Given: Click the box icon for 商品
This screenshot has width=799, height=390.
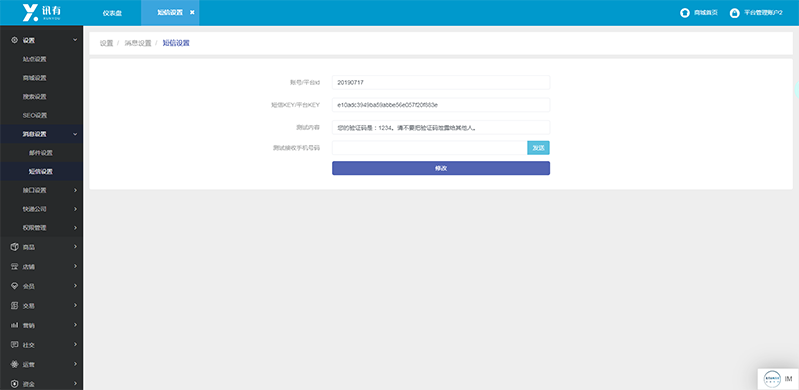Looking at the screenshot, I should pyautogui.click(x=14, y=247).
